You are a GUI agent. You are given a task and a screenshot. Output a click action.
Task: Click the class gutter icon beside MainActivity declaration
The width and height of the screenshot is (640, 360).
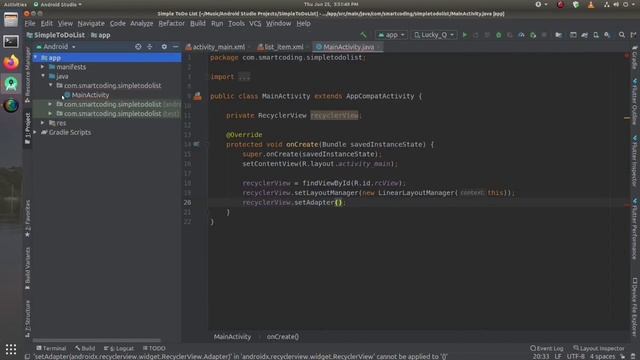tap(198, 96)
